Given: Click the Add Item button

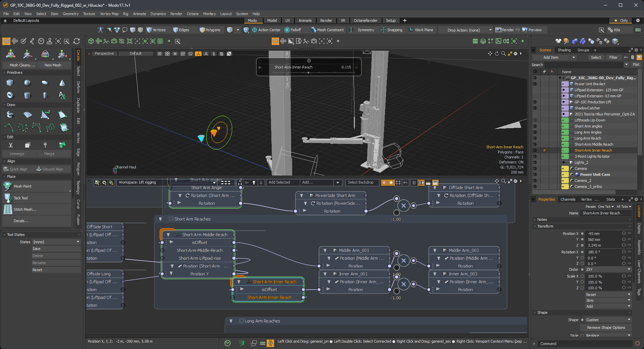Looking at the screenshot, I should tap(551, 57).
